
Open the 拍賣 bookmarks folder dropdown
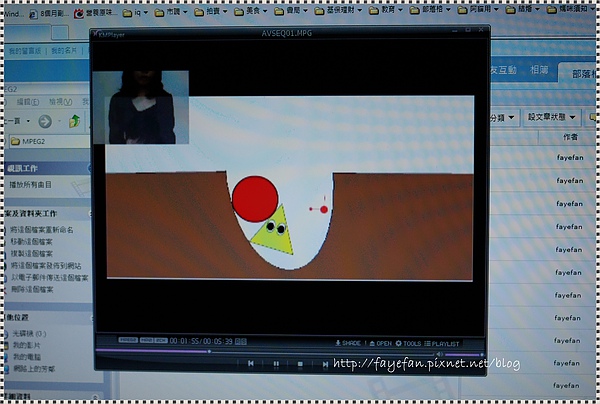[x=211, y=12]
